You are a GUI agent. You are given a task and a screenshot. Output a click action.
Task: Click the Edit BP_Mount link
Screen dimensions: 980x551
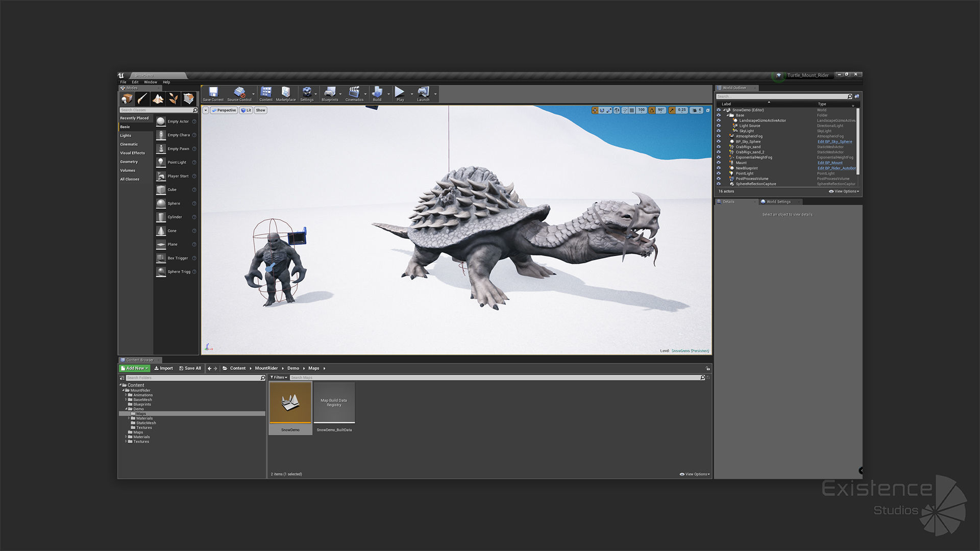pos(830,163)
